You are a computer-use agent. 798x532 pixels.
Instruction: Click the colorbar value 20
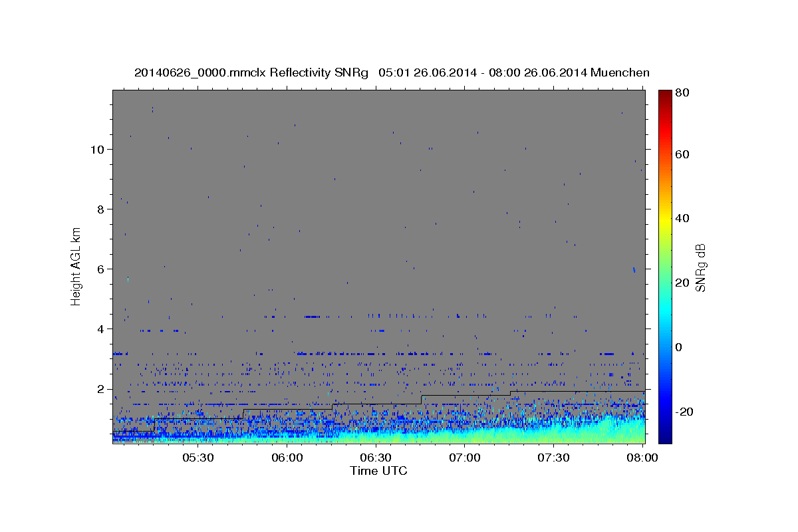coord(683,283)
